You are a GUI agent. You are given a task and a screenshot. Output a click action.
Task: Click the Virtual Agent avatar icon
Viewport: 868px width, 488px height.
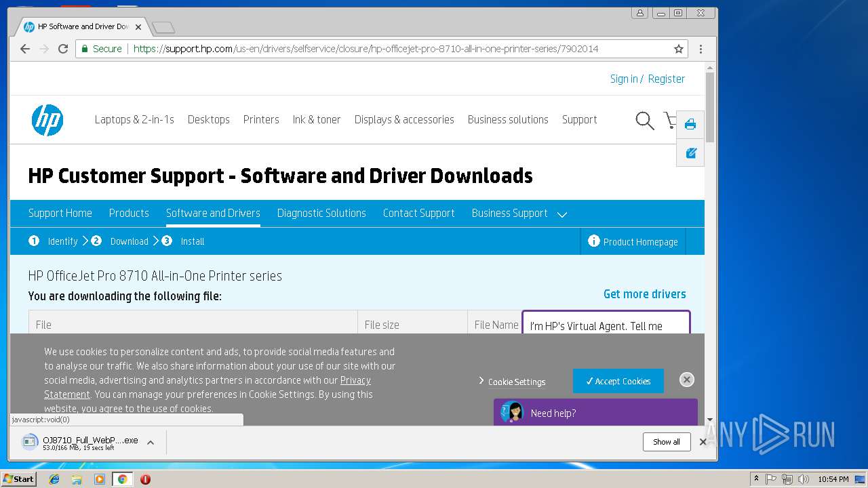click(x=512, y=412)
